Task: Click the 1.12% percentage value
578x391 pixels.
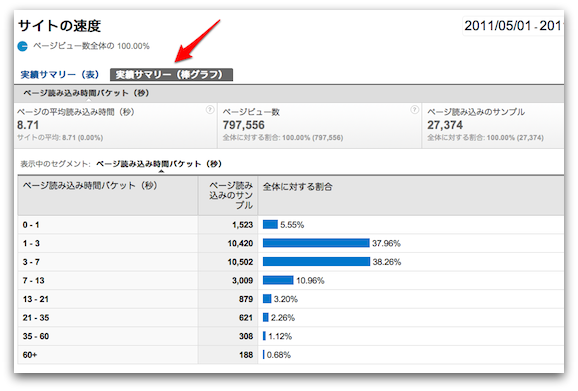Action: pyautogui.click(x=280, y=336)
